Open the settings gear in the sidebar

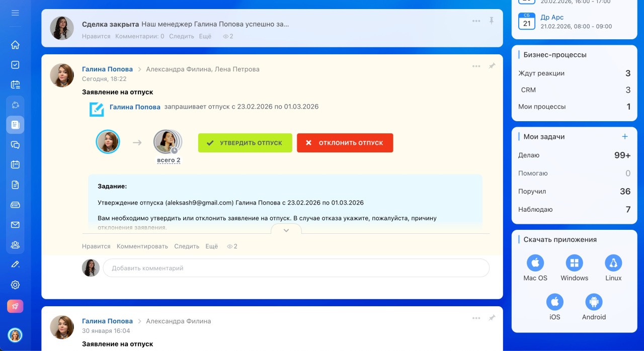15,285
